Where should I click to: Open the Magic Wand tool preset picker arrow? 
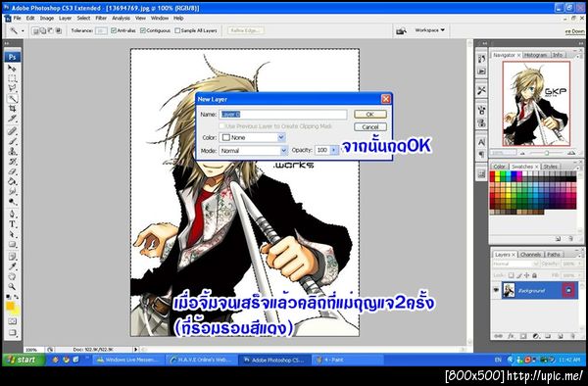click(x=23, y=30)
